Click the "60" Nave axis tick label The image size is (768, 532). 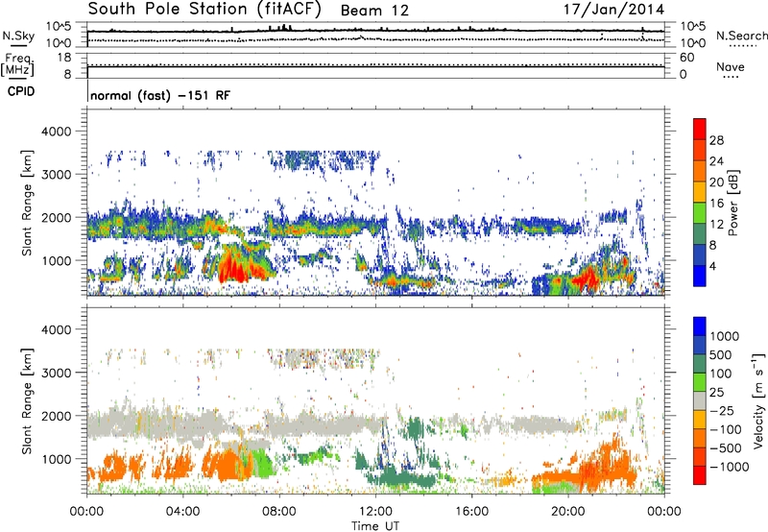tap(686, 58)
